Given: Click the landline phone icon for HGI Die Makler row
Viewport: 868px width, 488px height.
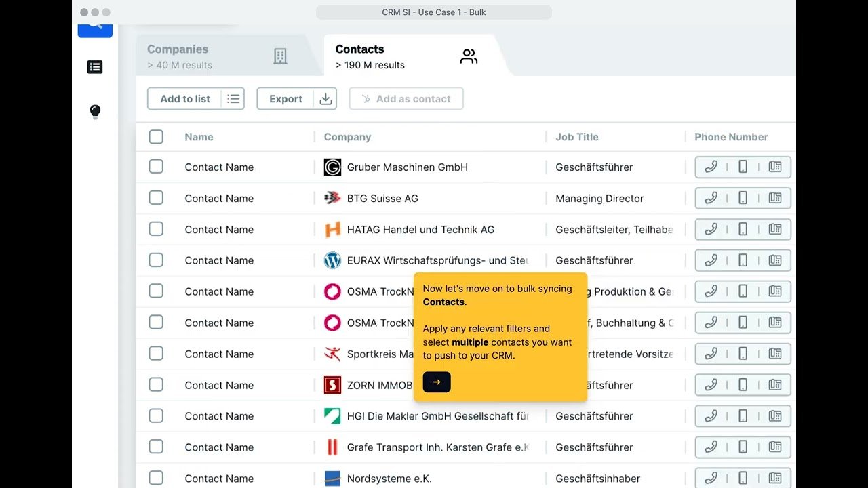Looking at the screenshot, I should pyautogui.click(x=711, y=416).
